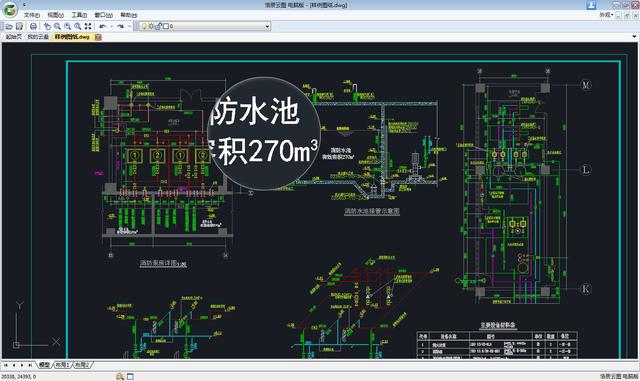640x381 pixels.
Task: Toggle the layer lock icon
Action: (158, 26)
